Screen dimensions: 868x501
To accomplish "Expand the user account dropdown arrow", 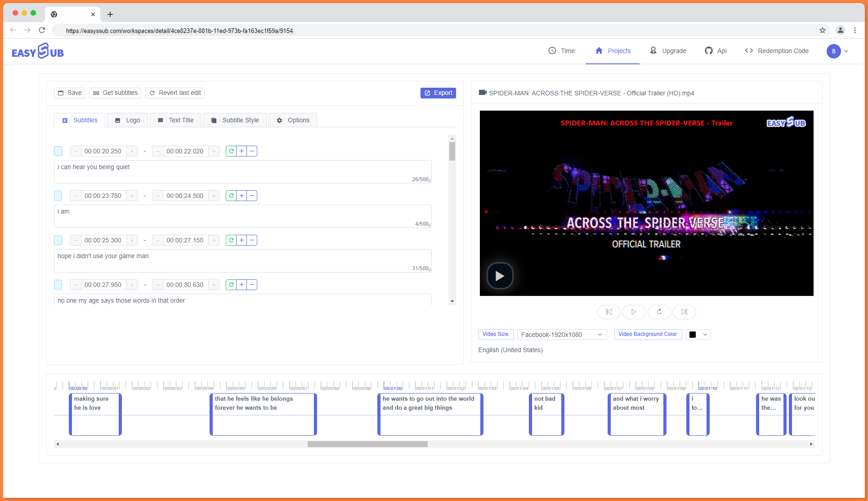I will point(846,51).
